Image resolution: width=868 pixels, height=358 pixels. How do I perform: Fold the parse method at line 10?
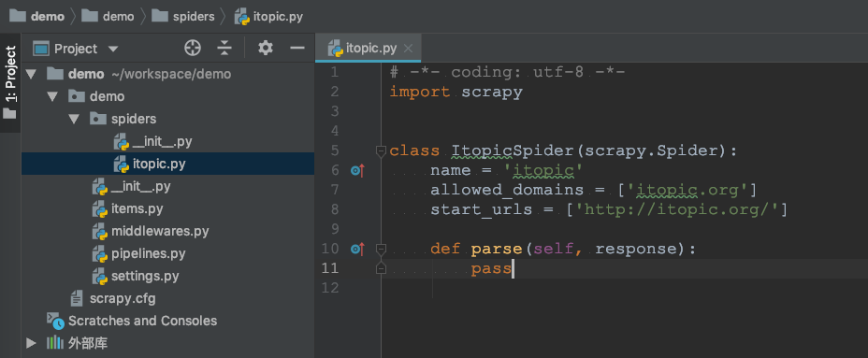[381, 249]
